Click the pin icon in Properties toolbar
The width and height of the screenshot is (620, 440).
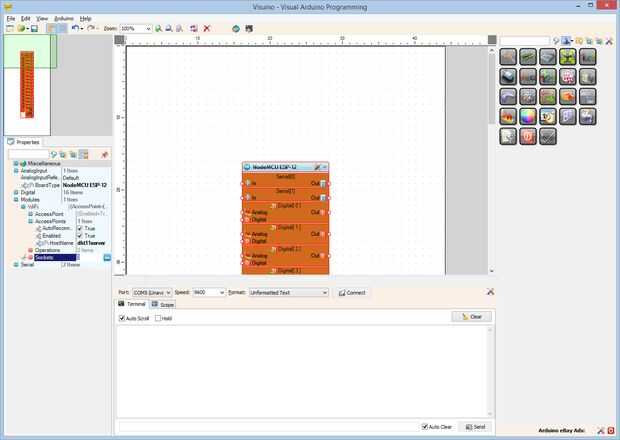105,155
